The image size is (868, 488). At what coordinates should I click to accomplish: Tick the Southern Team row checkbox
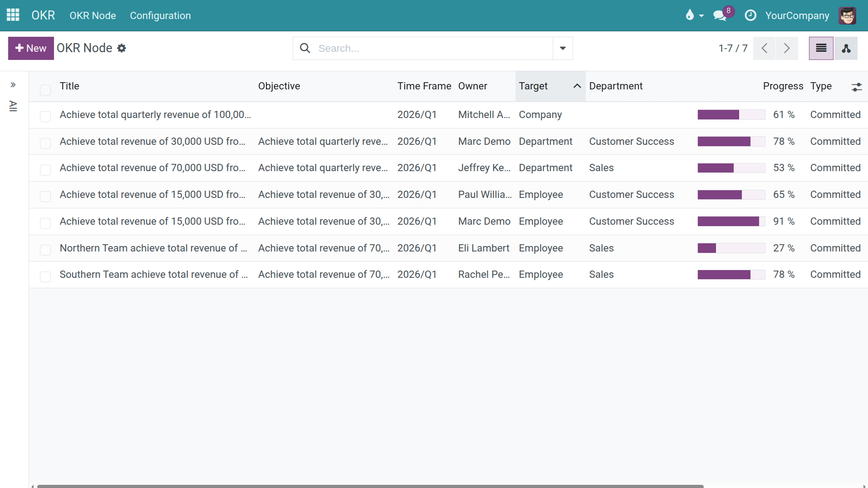[x=45, y=276]
